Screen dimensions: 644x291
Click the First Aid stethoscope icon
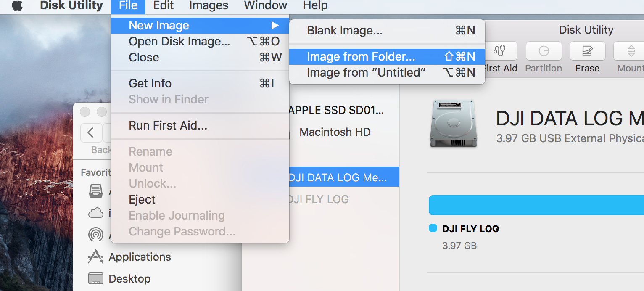pos(499,51)
